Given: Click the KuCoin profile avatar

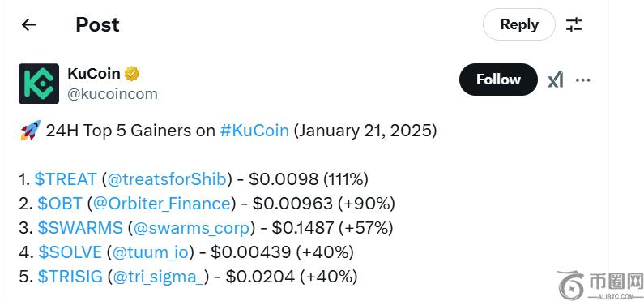Looking at the screenshot, I should [39, 84].
